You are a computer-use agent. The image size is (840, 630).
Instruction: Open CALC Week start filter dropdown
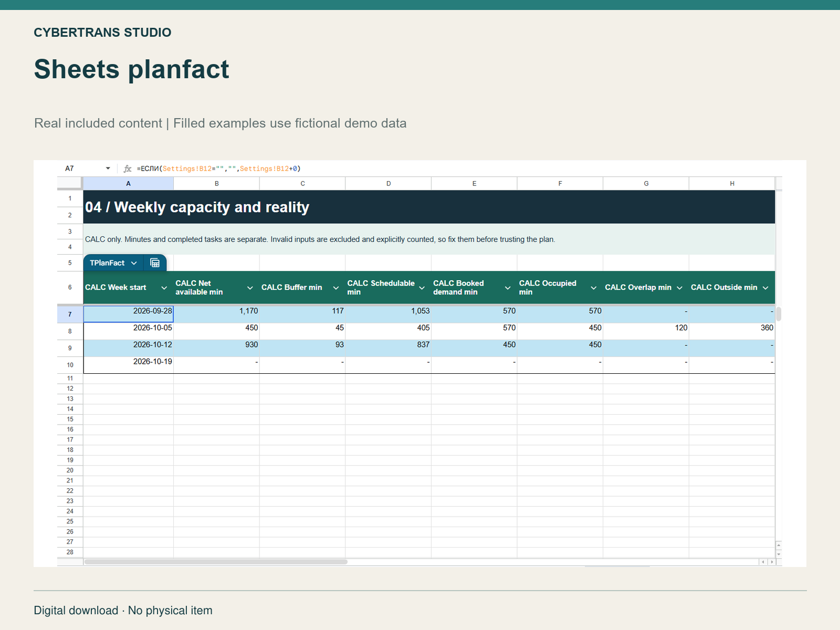tap(164, 288)
